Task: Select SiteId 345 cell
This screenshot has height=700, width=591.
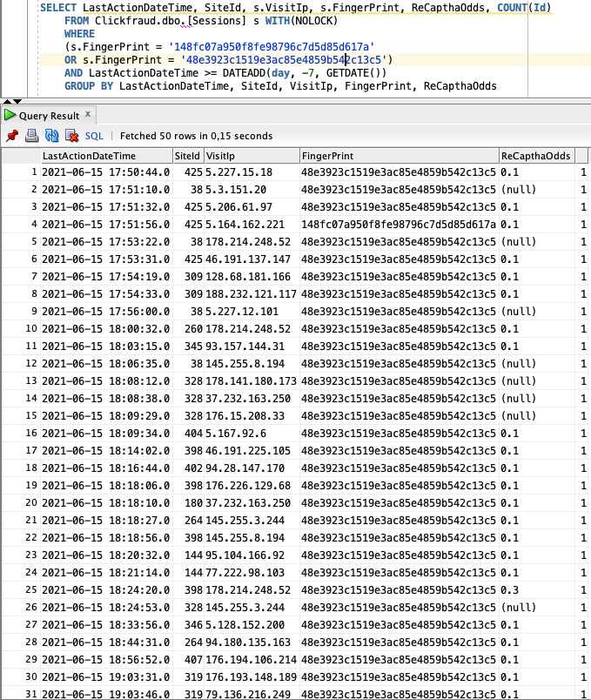Action: [x=188, y=347]
